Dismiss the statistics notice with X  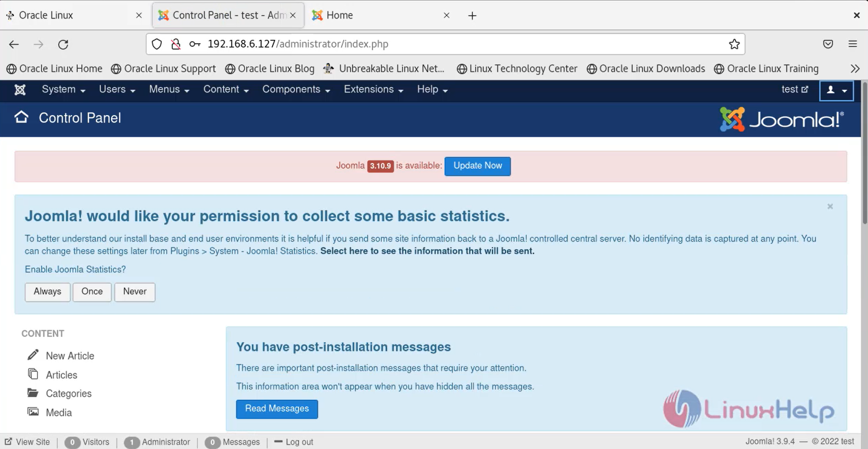coord(830,207)
